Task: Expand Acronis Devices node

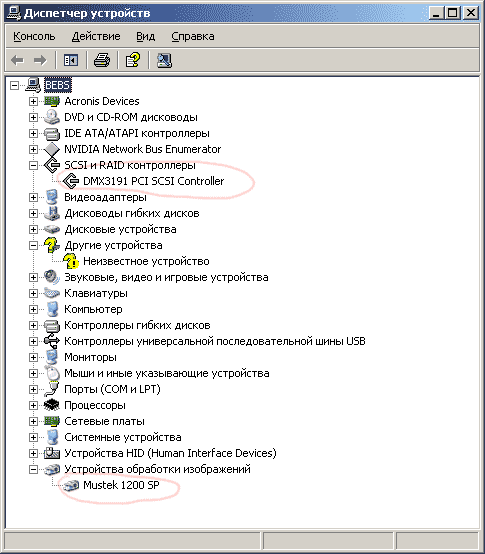Action: click(33, 101)
